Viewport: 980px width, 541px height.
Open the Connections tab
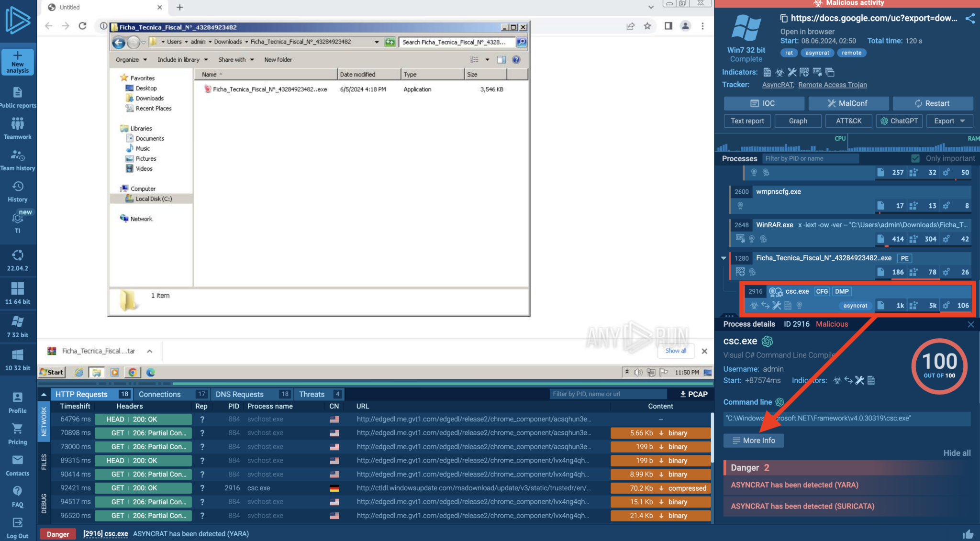click(159, 394)
